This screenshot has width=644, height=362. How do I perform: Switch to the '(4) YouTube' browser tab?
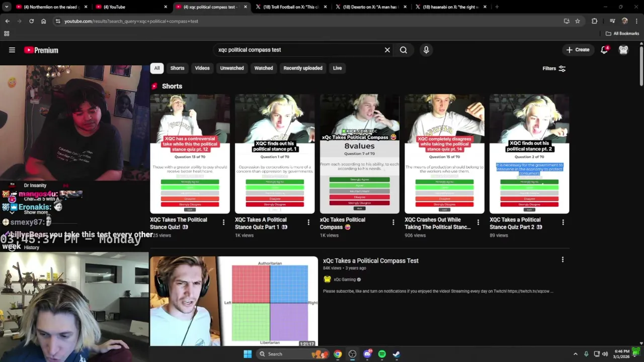[x=132, y=7]
